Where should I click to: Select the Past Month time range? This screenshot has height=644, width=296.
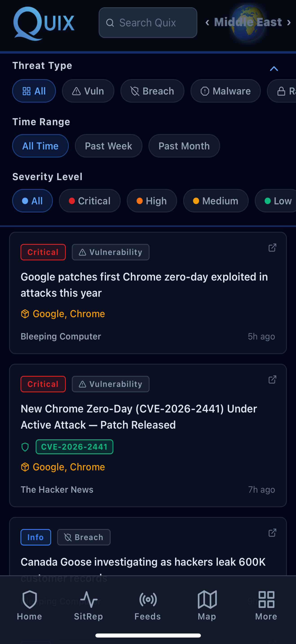pos(184,146)
